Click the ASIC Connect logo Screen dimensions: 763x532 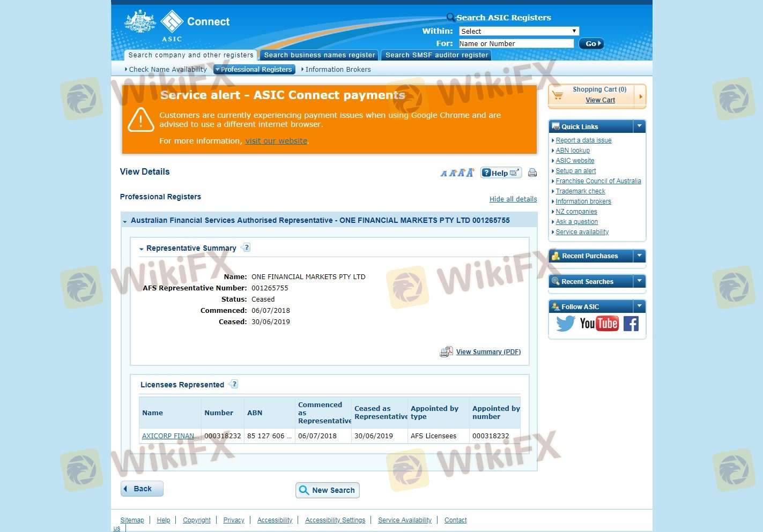click(177, 26)
